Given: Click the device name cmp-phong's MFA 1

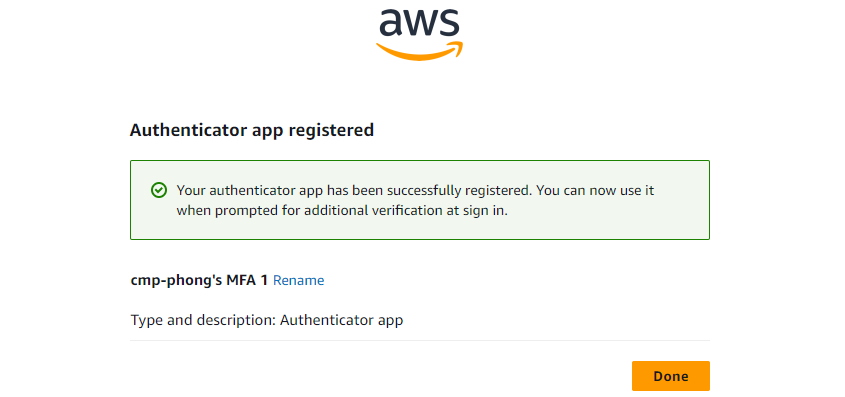Looking at the screenshot, I should click(x=199, y=281).
